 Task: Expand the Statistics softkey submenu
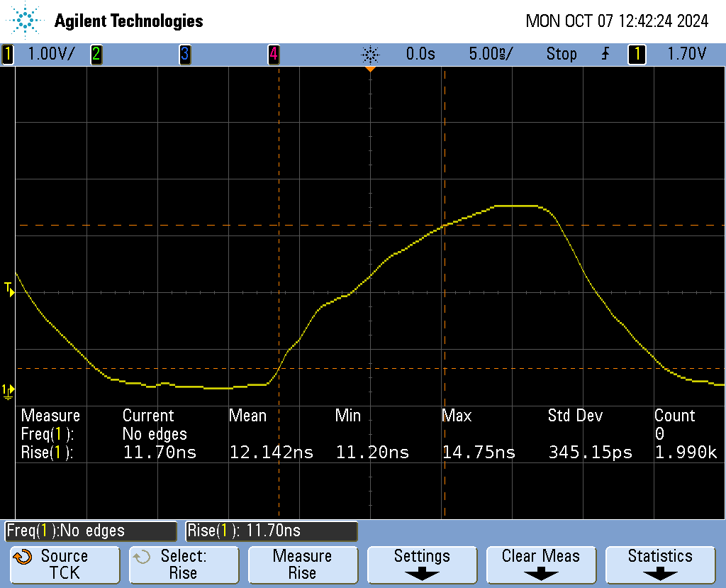point(659,565)
